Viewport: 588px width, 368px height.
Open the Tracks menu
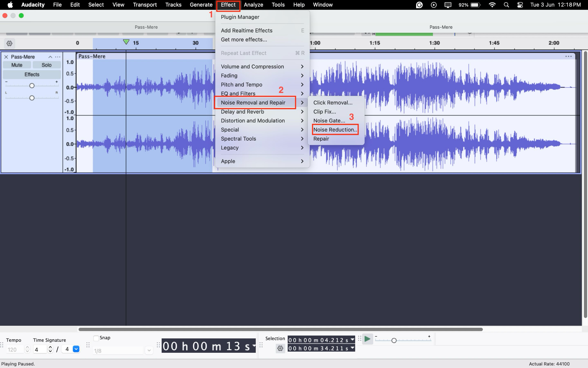tap(173, 5)
